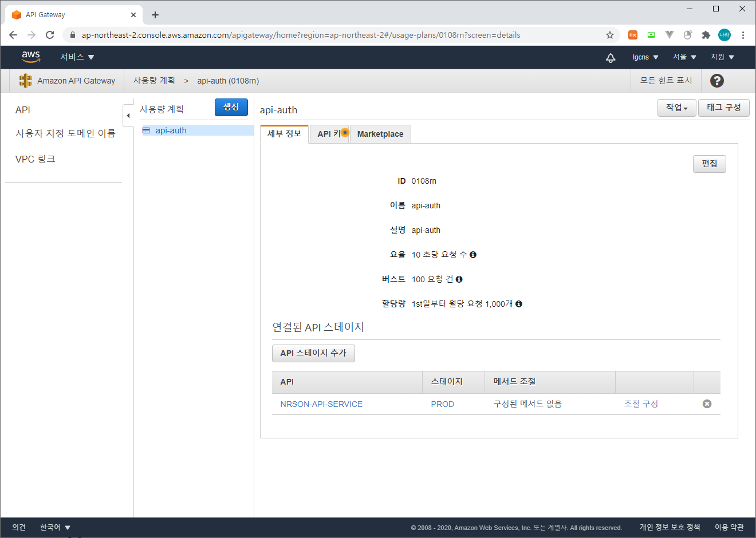Open the NRSON-API-SERVICE link
This screenshot has width=756, height=538.
[x=321, y=404]
